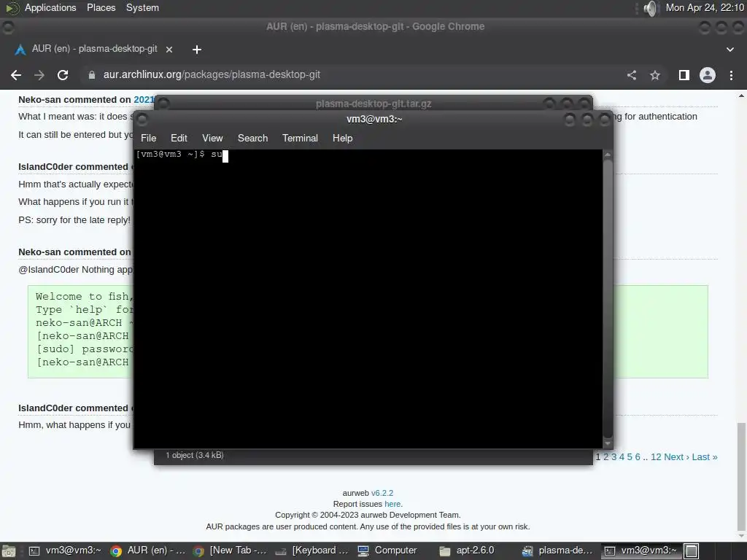Viewport: 747px width, 560px height.
Task: Open a new Chrome tab
Action: tap(197, 49)
